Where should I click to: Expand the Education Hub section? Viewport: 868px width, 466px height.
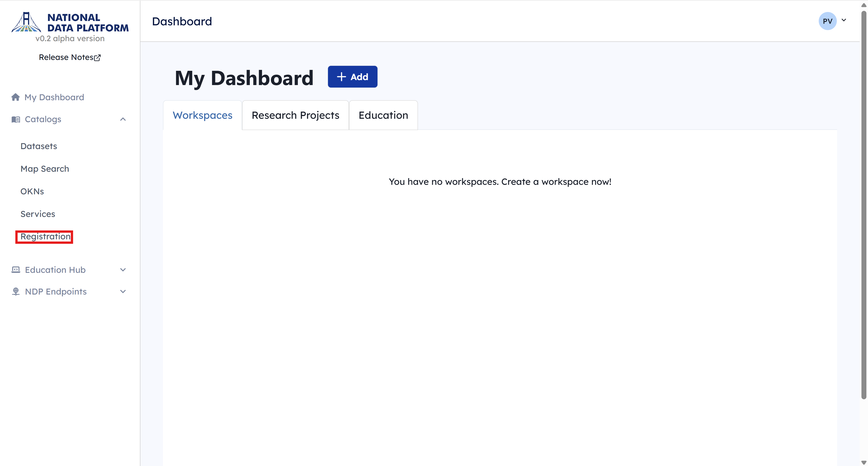click(123, 270)
